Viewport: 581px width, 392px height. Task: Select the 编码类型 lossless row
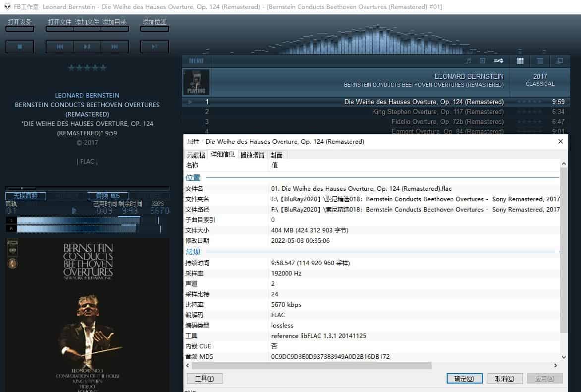372,325
